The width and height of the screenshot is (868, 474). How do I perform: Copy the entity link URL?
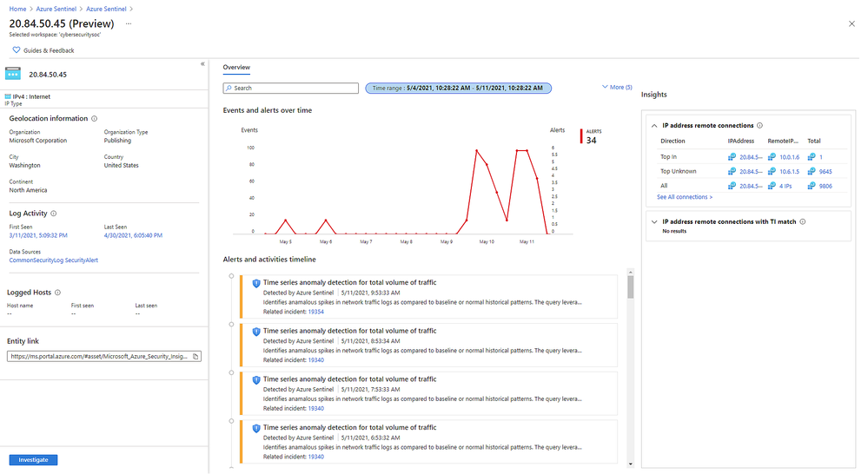[x=195, y=356]
